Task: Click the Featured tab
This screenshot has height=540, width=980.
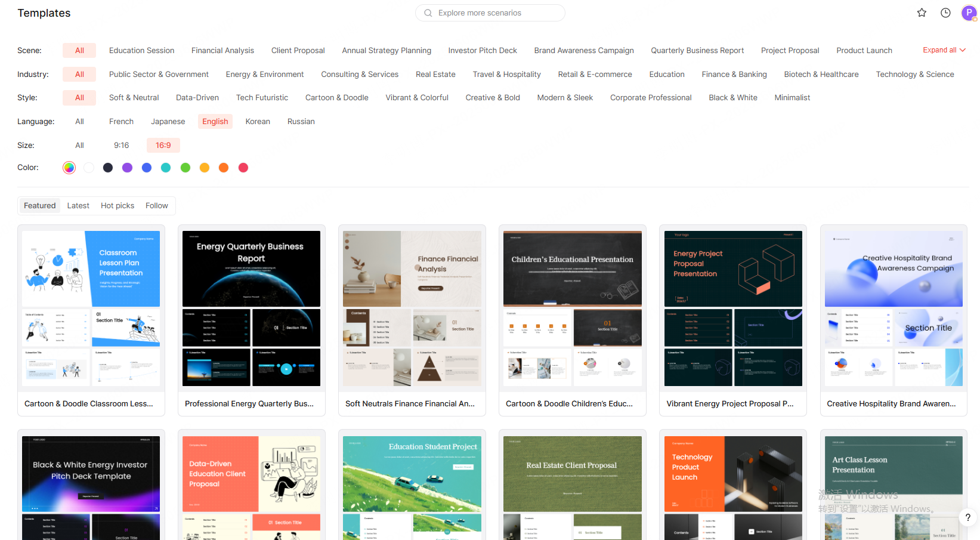Action: 39,205
